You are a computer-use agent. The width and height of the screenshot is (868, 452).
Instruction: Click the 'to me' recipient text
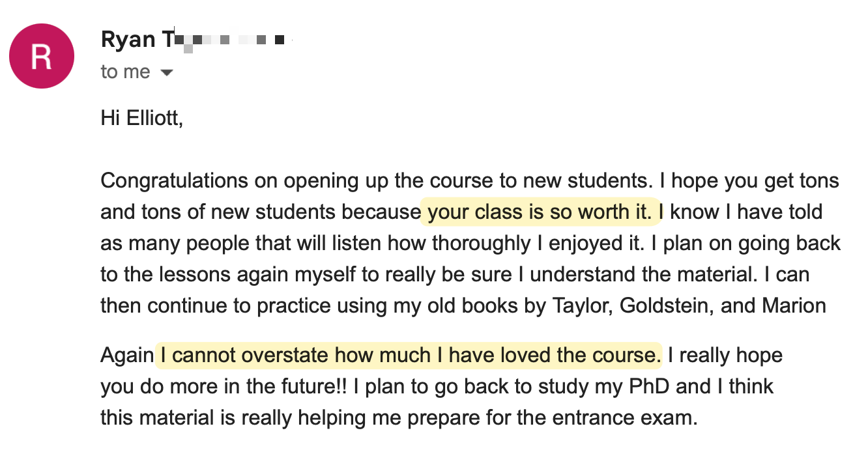tap(125, 72)
